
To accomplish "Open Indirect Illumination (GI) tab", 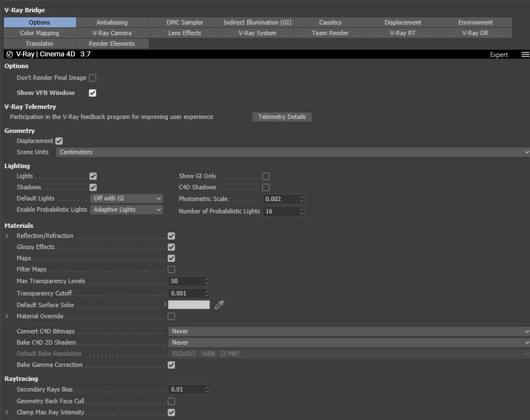I will coord(258,22).
